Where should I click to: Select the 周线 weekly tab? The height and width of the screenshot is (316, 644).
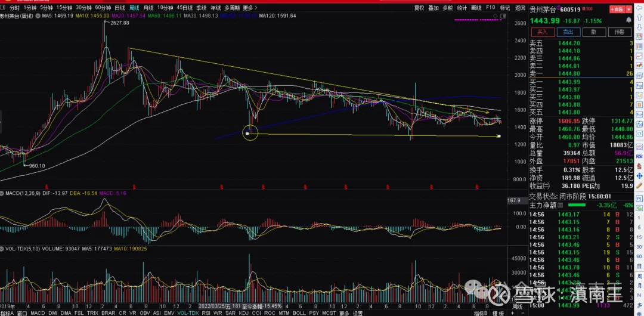point(134,8)
